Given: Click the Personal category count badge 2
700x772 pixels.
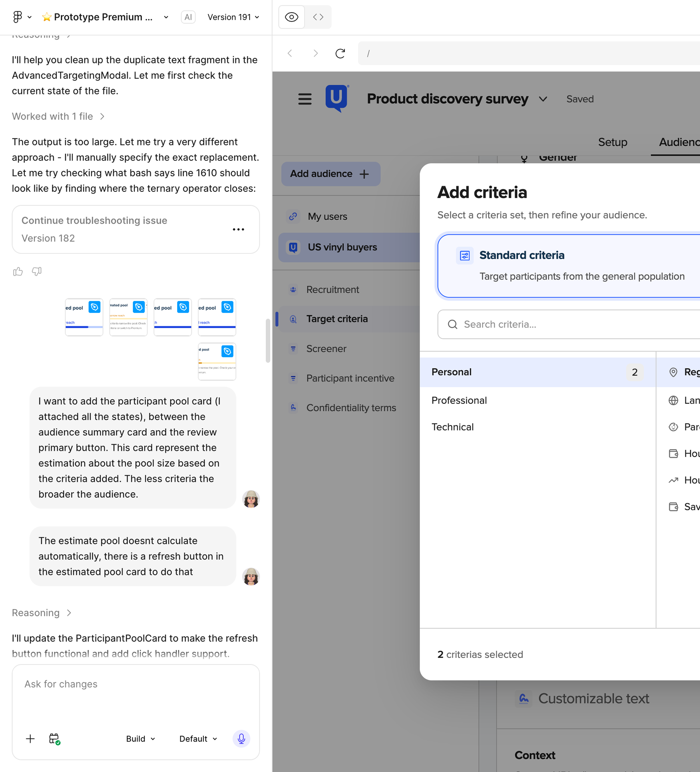Looking at the screenshot, I should coord(634,372).
